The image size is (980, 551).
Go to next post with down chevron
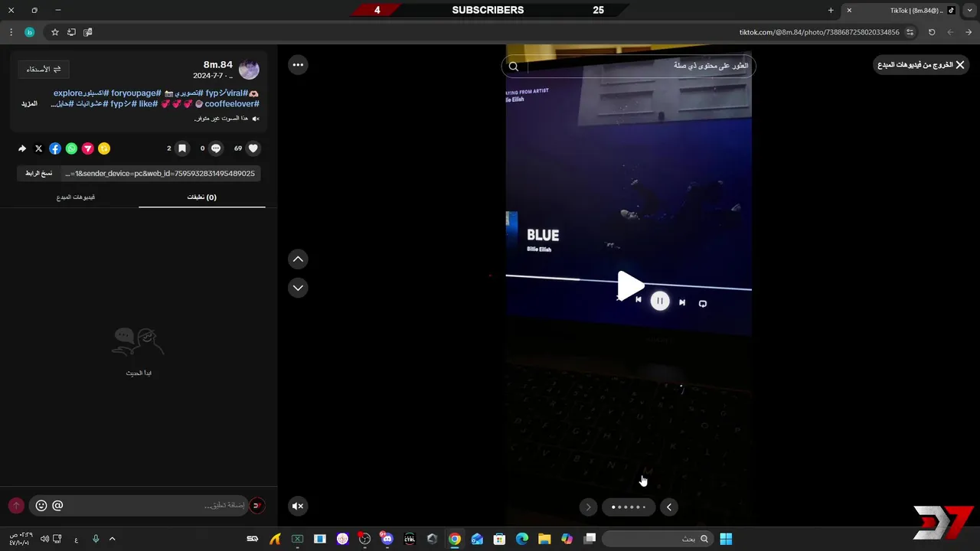point(298,288)
